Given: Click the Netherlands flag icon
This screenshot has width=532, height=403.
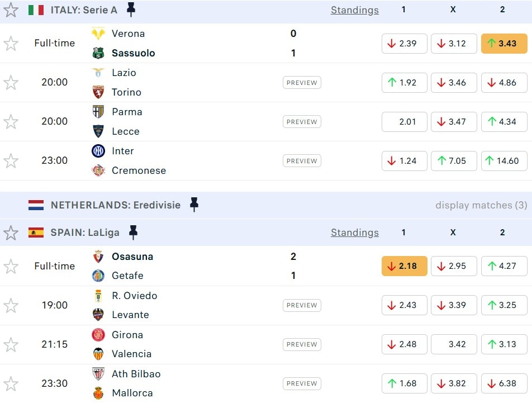Looking at the screenshot, I should click(x=36, y=205).
